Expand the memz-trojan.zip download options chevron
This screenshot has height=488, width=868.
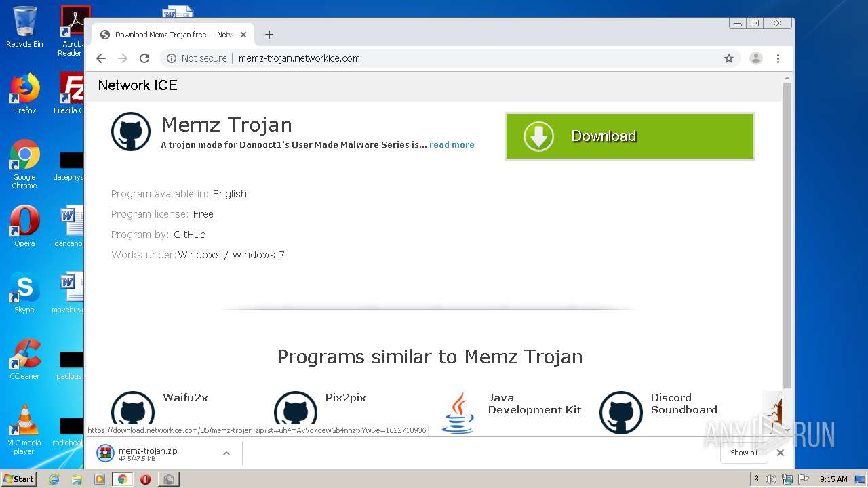coord(226,453)
